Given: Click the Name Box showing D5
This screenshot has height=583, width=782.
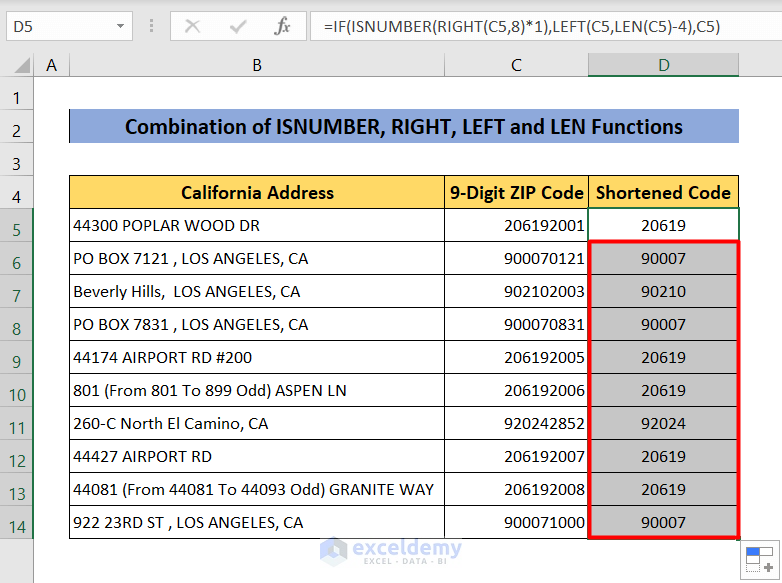Looking at the screenshot, I should tap(58, 27).
